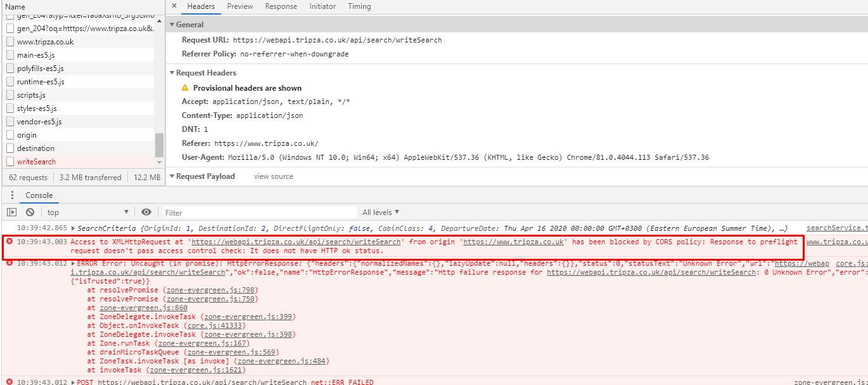Expand the POST writeSearch ERR_FAILED entry
Screen dimensions: 868x385
(74, 383)
